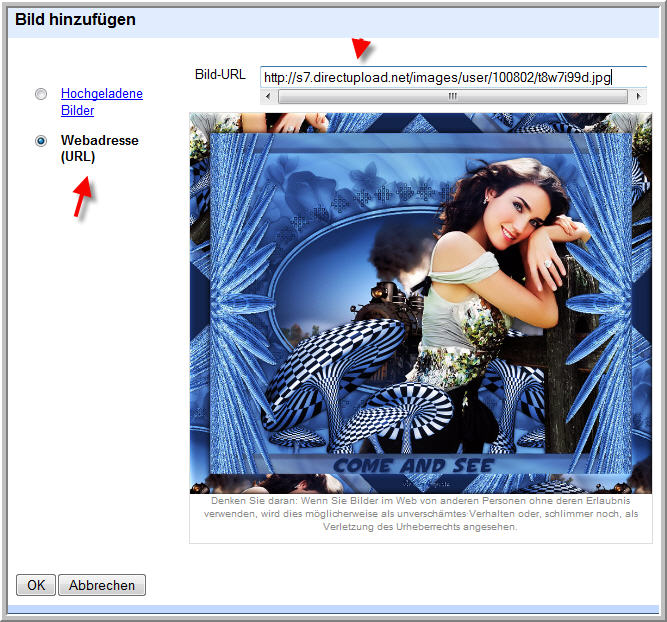Click scrollbar track left of the thumb

[x=273, y=97]
